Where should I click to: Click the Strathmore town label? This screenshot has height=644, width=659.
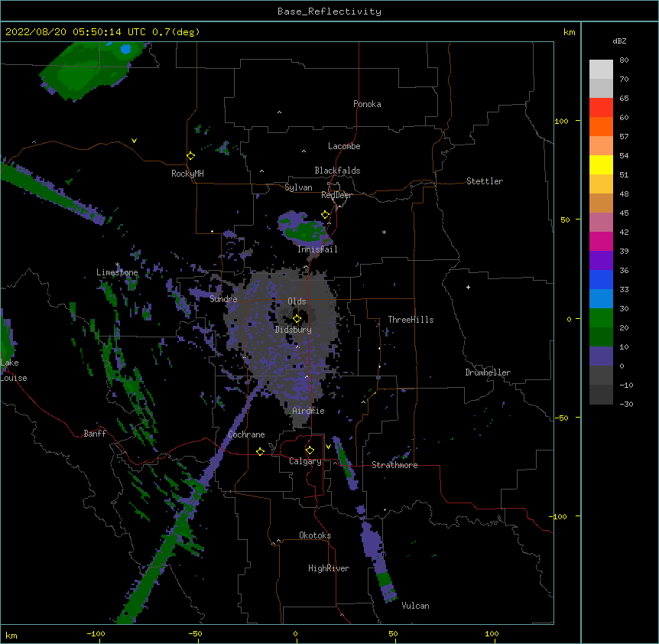[x=394, y=465]
